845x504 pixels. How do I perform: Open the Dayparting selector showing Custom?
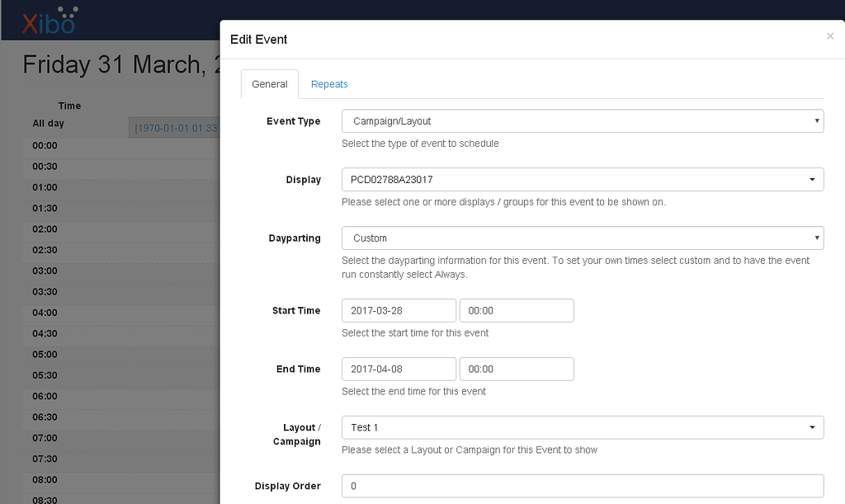click(x=582, y=238)
